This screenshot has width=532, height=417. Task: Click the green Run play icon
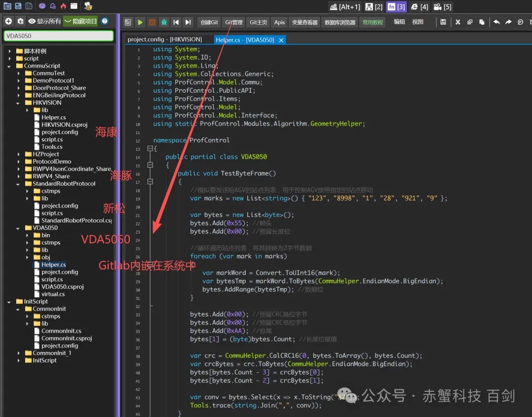tap(140, 22)
